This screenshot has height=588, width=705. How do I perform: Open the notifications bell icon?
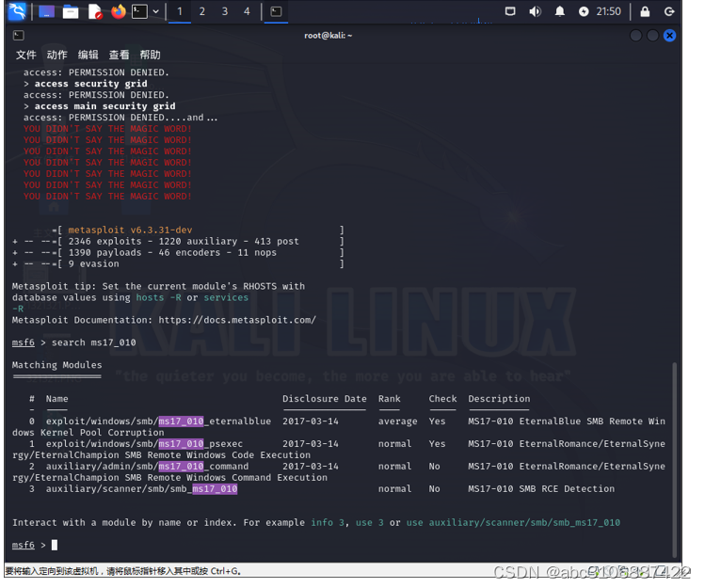click(560, 11)
